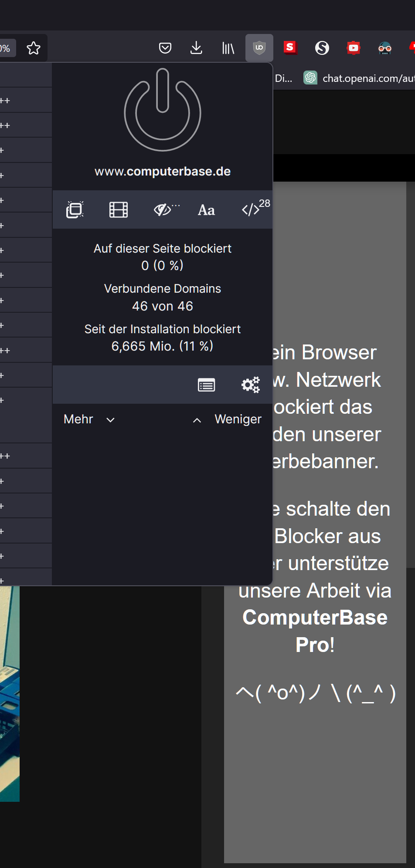415x868 pixels.
Task: Click the popup blocking toggle icon
Action: point(75,210)
